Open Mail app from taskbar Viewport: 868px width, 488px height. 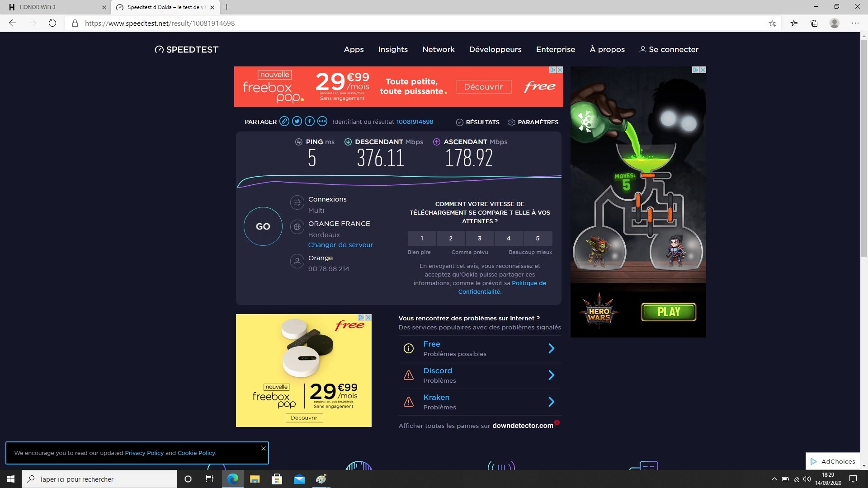[x=299, y=479]
